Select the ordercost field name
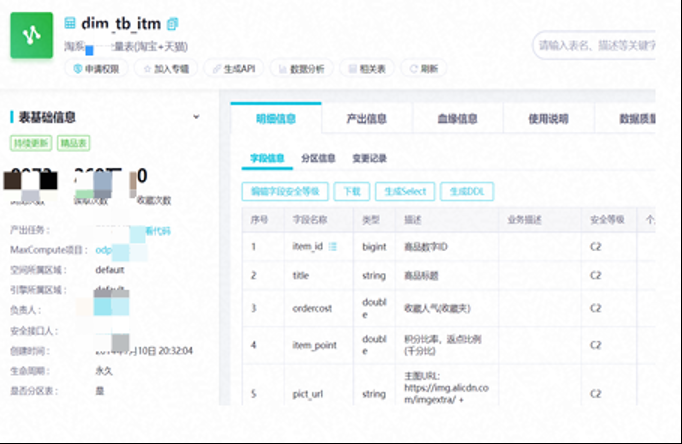Screen dimensions: 682x444 (312, 308)
